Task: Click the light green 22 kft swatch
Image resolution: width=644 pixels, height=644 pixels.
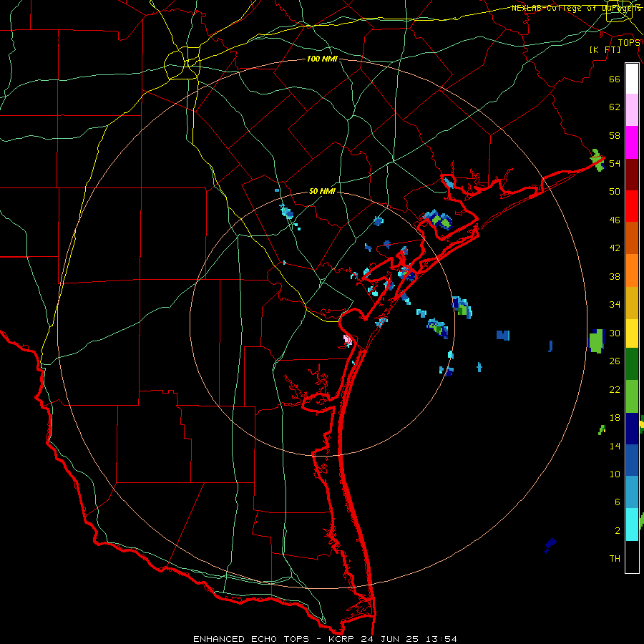Action: (632, 396)
